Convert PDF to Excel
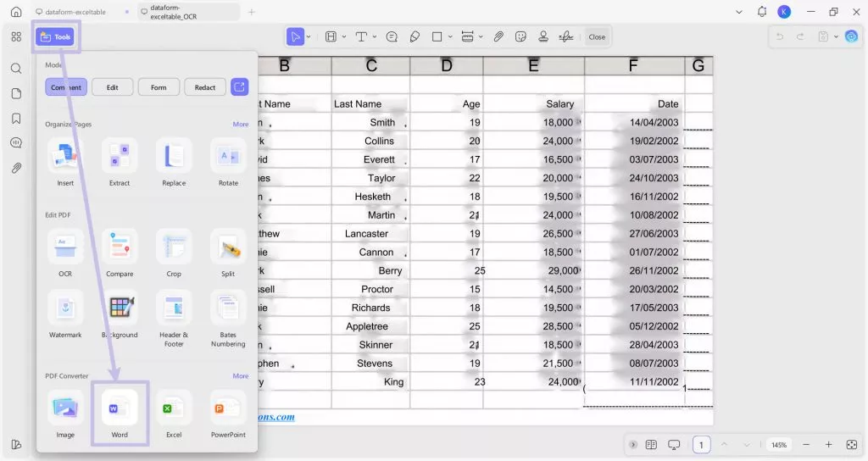Viewport: 868px width, 461px height. click(174, 414)
